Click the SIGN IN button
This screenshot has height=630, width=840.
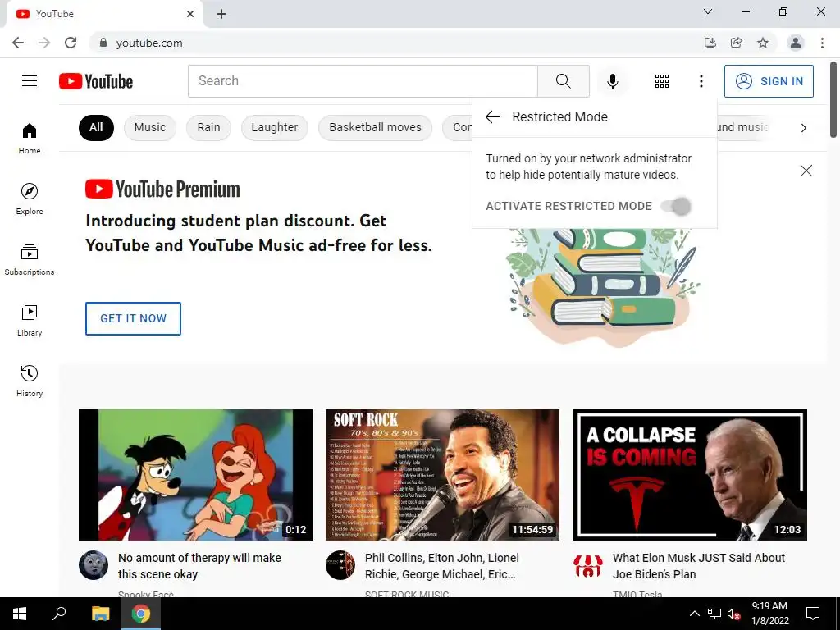[769, 81]
